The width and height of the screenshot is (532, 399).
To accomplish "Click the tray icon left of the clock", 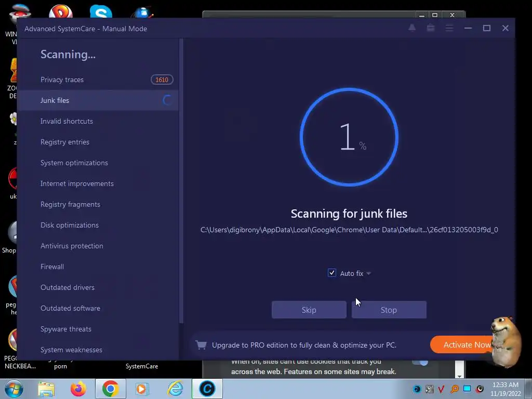I will click(480, 389).
